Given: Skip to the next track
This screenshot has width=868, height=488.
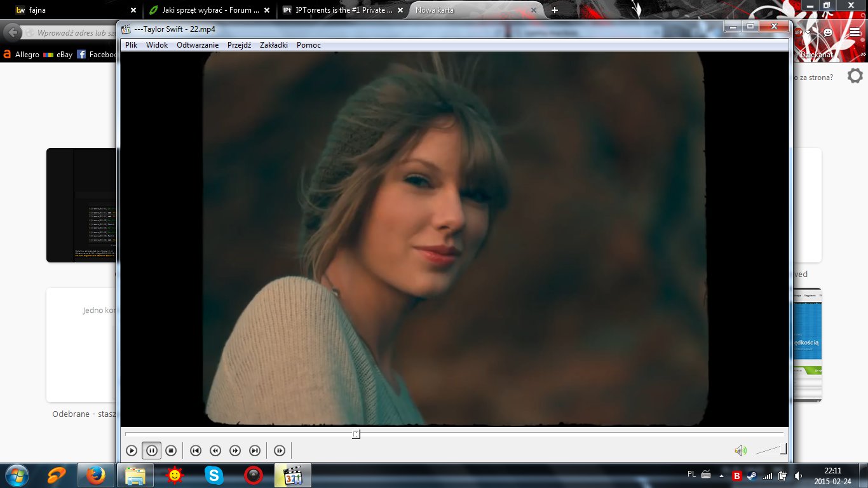Looking at the screenshot, I should click(255, 451).
